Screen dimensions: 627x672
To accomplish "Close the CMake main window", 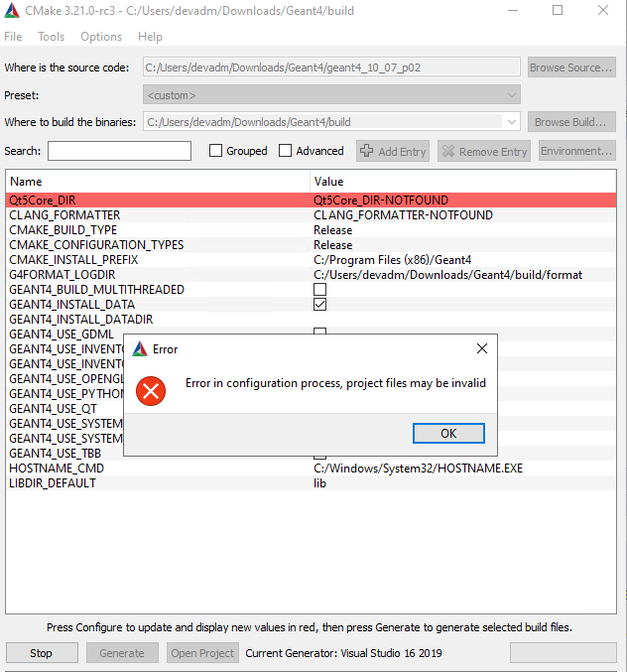I will [603, 10].
